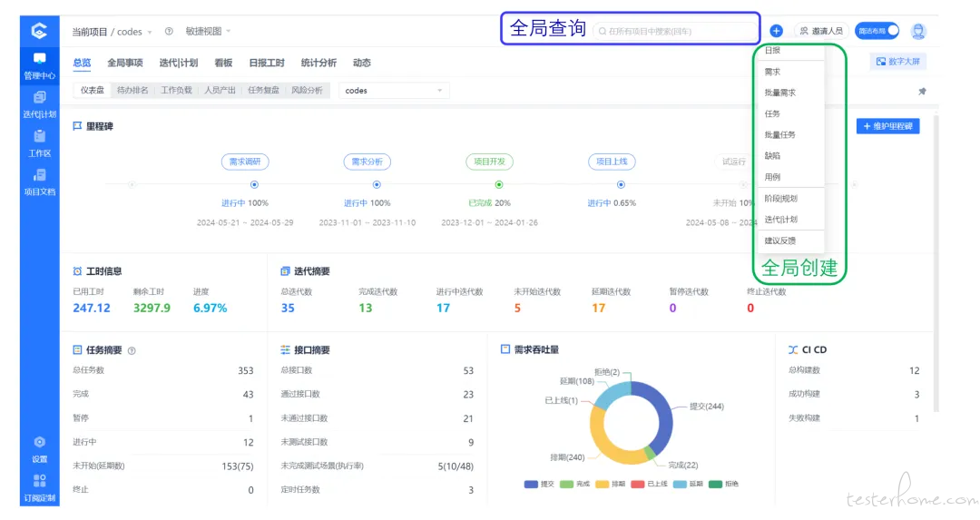Toggle the 简洁布局 switch
980x520 pixels.
pos(877,31)
